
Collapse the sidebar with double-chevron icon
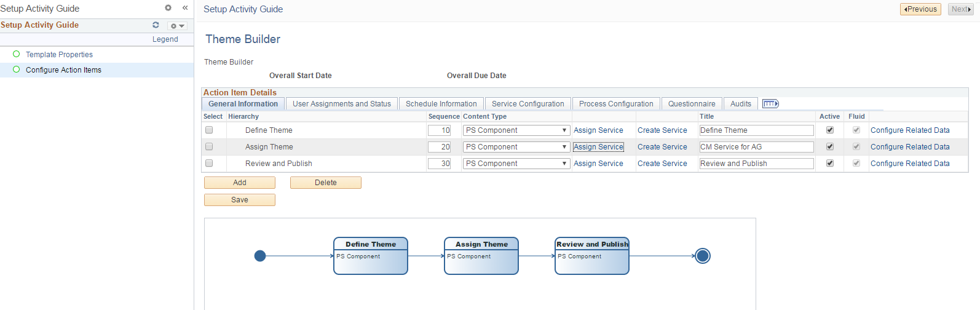click(185, 8)
